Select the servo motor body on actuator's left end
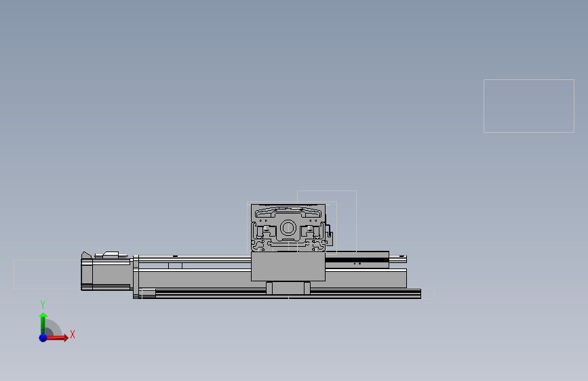The width and height of the screenshot is (588, 381). 106,274
